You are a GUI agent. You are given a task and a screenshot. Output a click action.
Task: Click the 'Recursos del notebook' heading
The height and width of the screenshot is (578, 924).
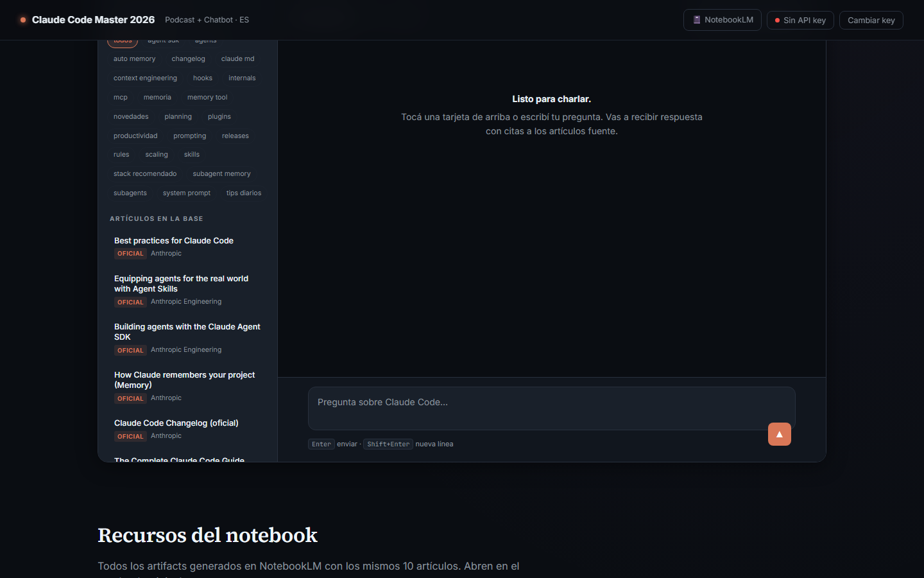coord(208,535)
